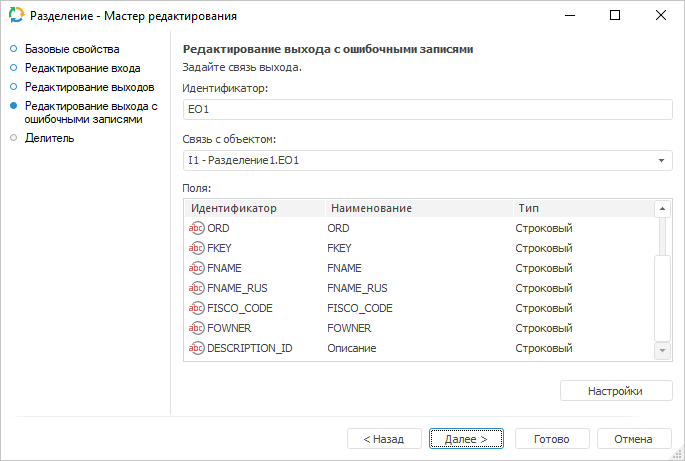Expand the Связь с объектом dropdown
The image size is (685, 461).
[662, 161]
